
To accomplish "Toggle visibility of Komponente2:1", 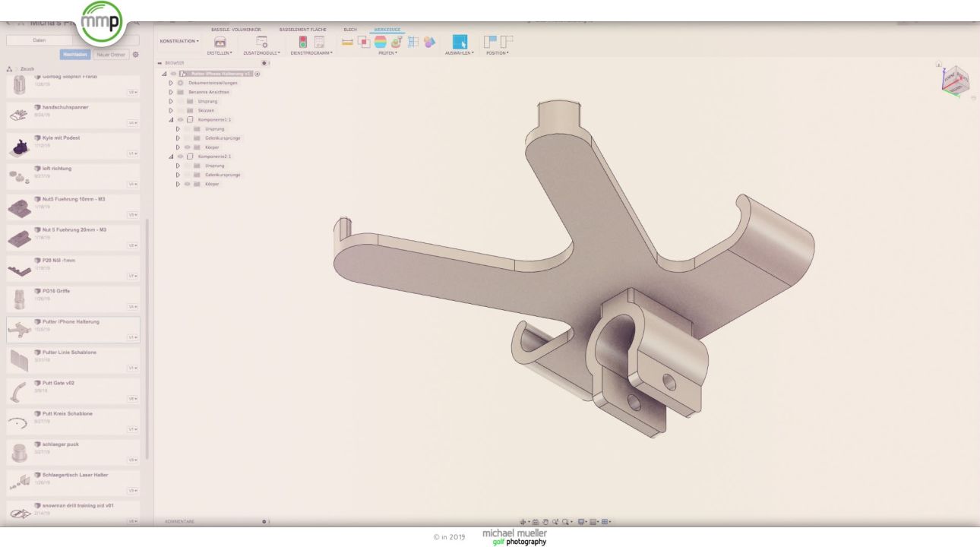I will pyautogui.click(x=180, y=156).
